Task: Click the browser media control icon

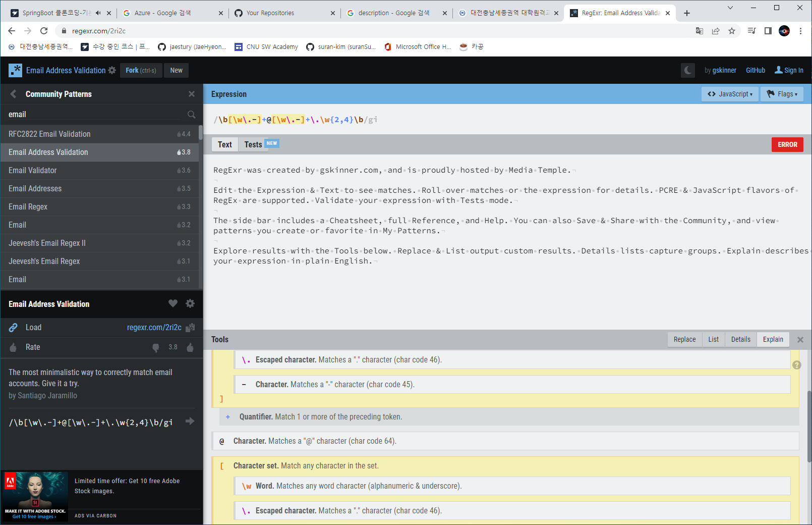Action: tap(751, 31)
